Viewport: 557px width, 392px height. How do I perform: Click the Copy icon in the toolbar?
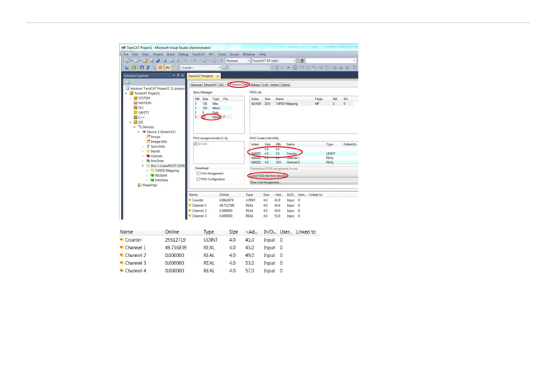pyautogui.click(x=172, y=61)
